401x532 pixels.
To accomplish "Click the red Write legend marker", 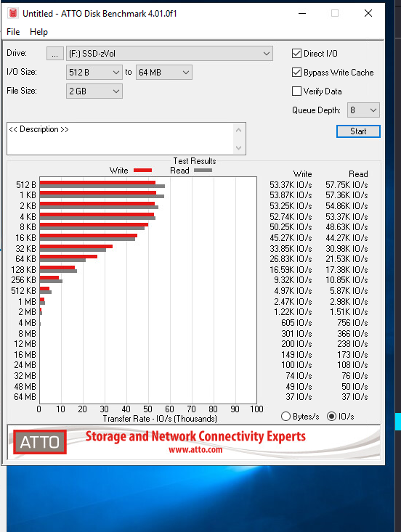I will [142, 171].
